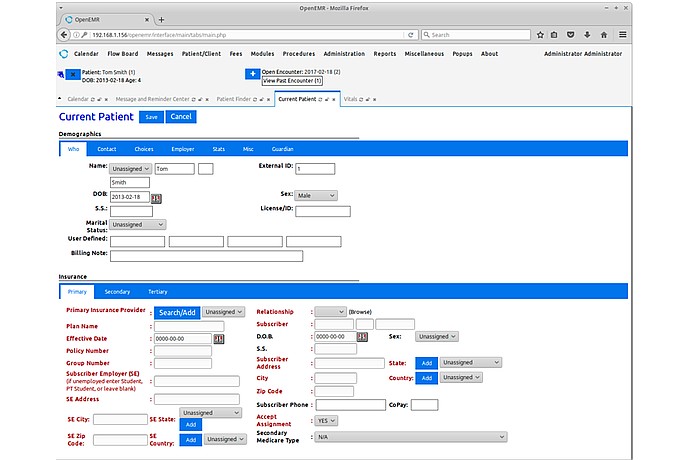The height and width of the screenshot is (460, 690).
Task: Click Search/Add insurance provider button
Action: tap(177, 313)
